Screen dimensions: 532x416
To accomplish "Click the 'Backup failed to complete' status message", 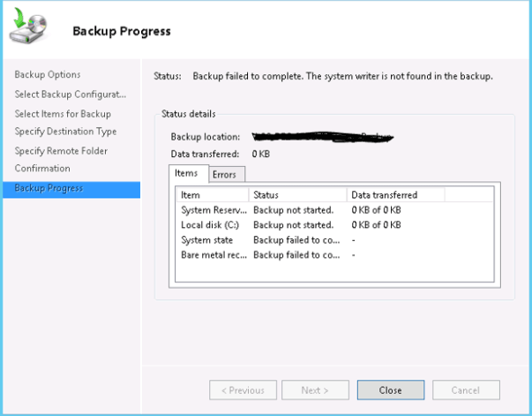I will coord(342,76).
